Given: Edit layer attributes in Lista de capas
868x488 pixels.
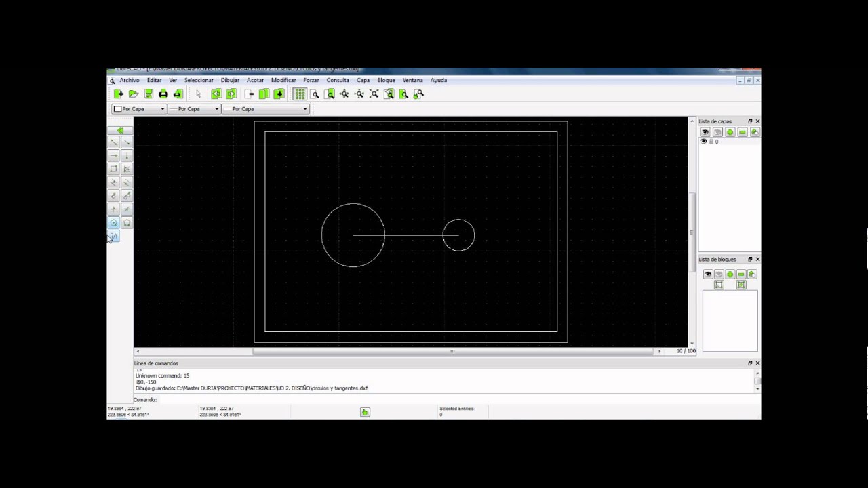Looking at the screenshot, I should pos(754,132).
